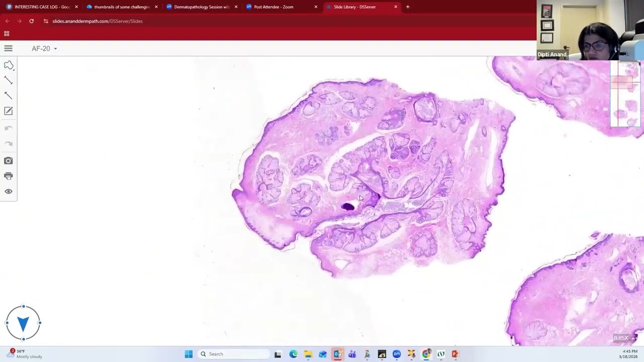Go forward in browser history

[19, 21]
